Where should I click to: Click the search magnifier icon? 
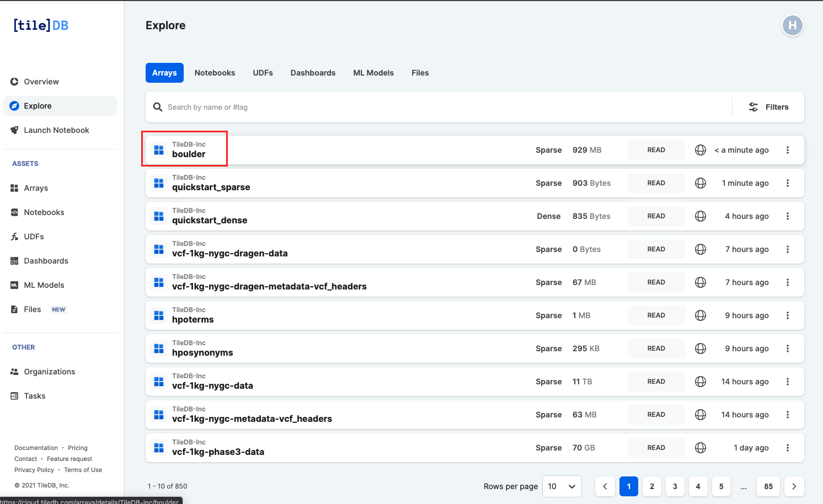158,107
